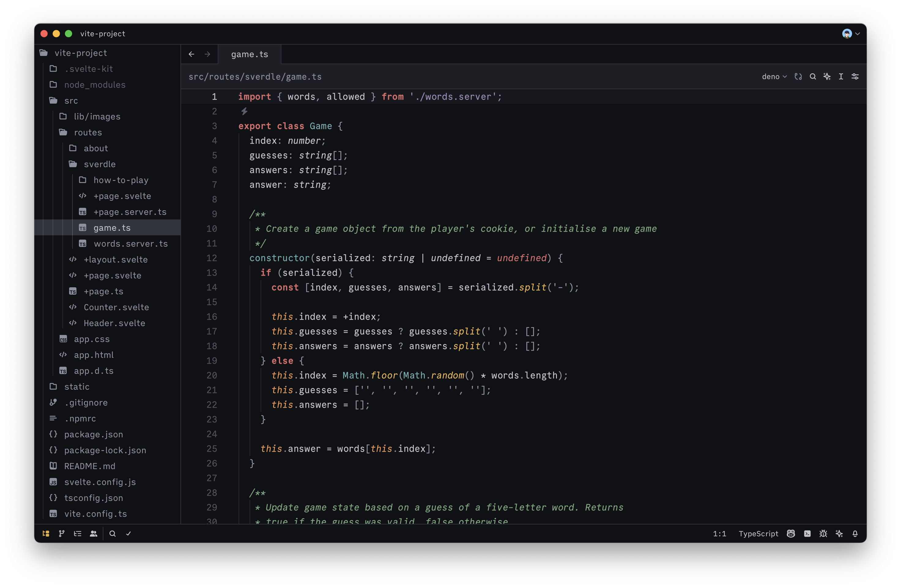Screen dimensions: 901x588
Task: Open Counter.svelte in the file tree
Action: point(107,307)
